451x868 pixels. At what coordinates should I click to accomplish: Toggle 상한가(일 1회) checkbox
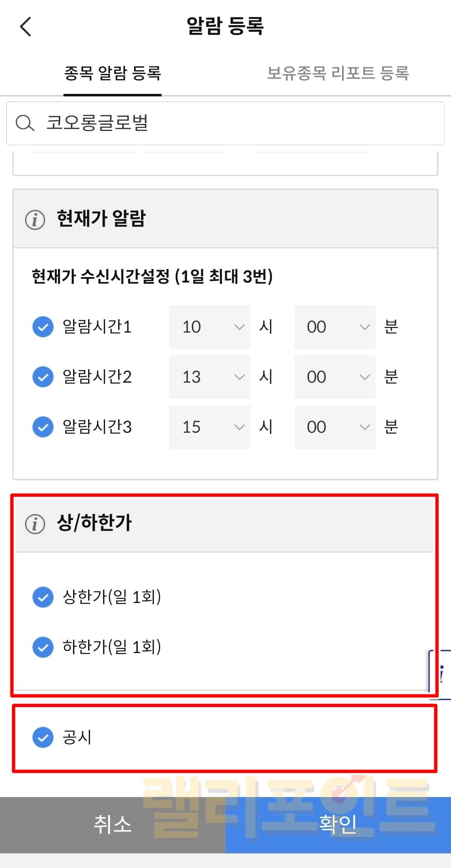tap(43, 597)
